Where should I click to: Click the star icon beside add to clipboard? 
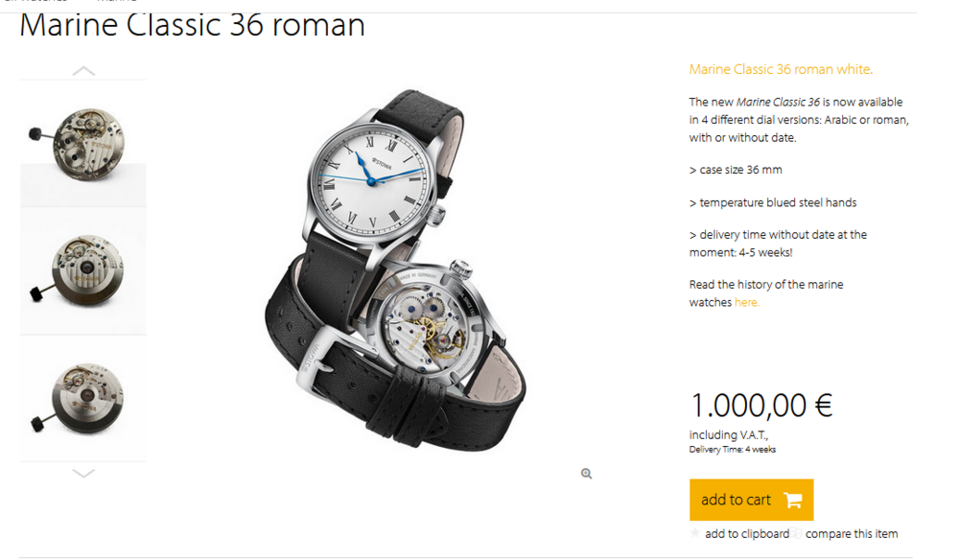coord(695,533)
